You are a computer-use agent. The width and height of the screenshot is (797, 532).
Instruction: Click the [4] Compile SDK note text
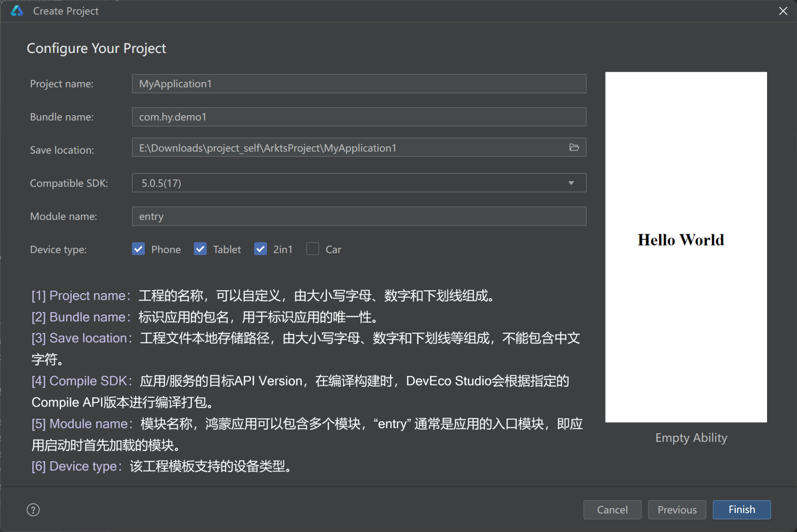click(300, 391)
